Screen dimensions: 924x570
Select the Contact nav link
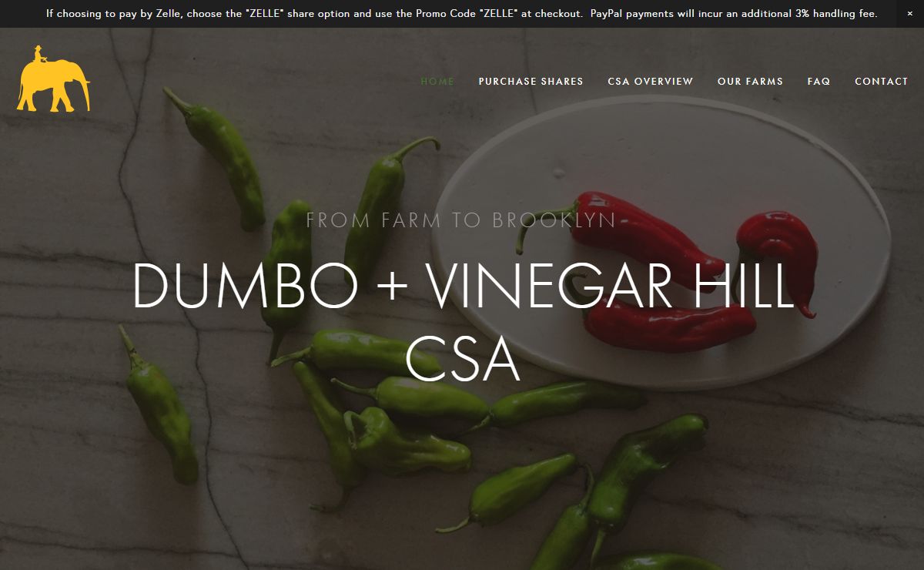[882, 81]
